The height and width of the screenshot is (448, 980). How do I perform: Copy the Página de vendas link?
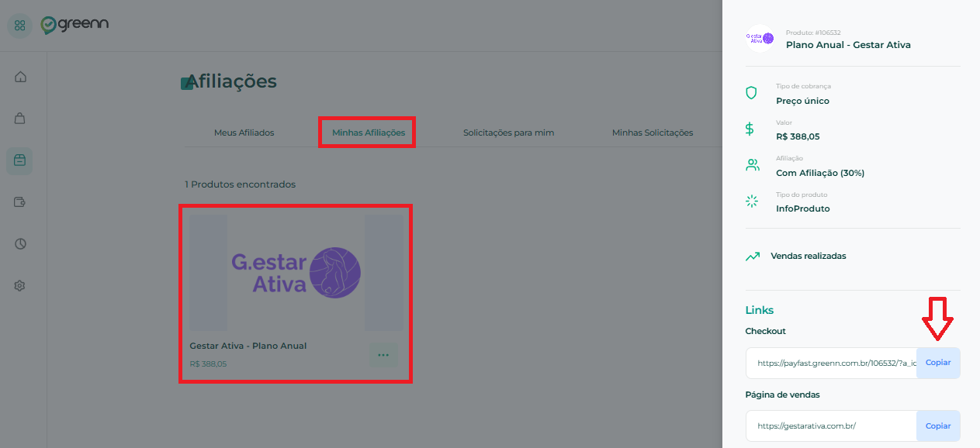(x=938, y=426)
